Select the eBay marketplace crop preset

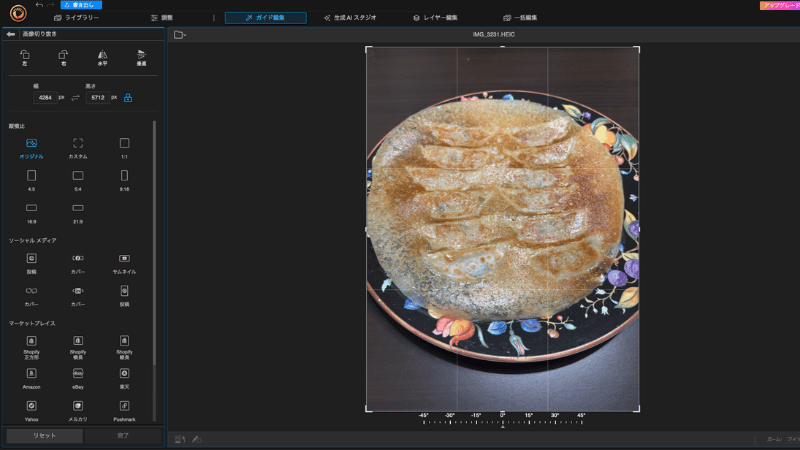[x=78, y=378]
